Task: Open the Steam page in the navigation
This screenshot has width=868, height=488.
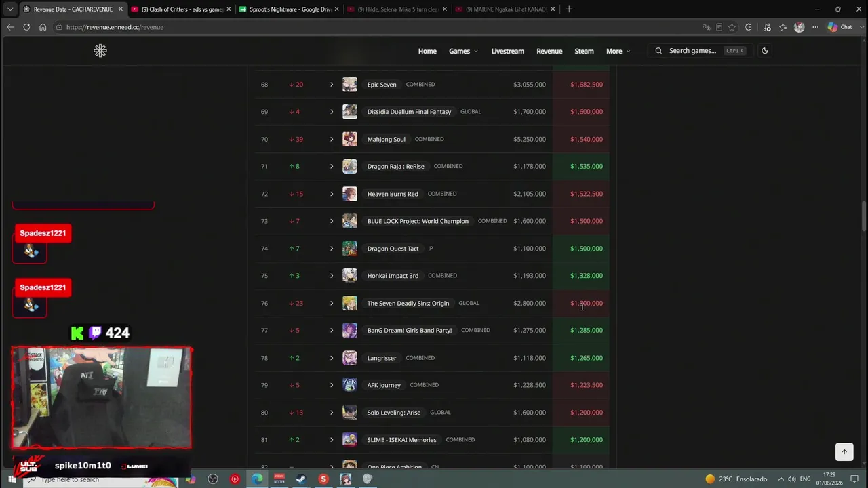Action: [584, 51]
